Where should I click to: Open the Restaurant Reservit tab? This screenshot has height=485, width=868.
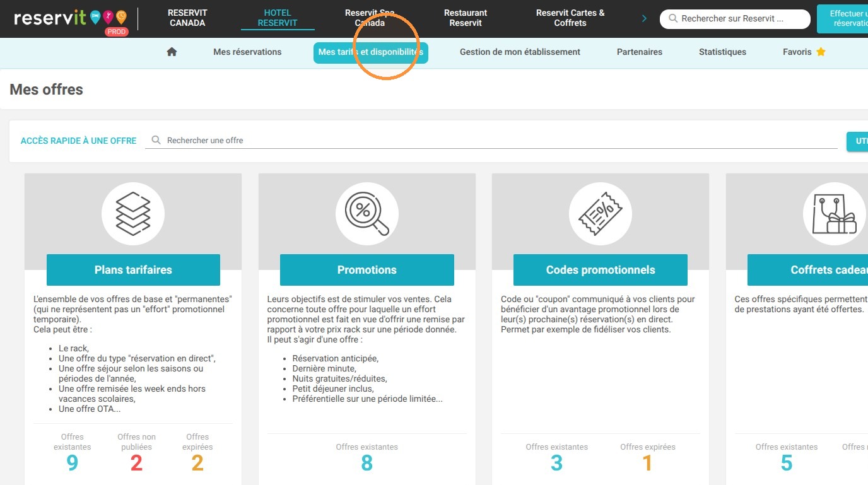tap(466, 18)
